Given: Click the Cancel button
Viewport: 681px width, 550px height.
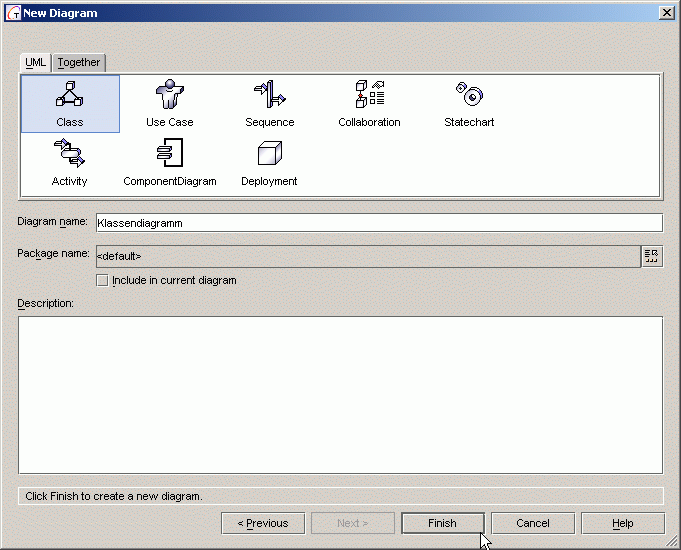Looking at the screenshot, I should point(533,523).
